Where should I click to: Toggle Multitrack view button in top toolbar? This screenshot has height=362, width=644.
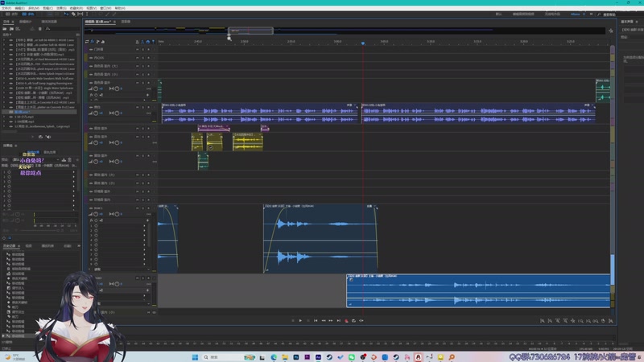[28, 14]
